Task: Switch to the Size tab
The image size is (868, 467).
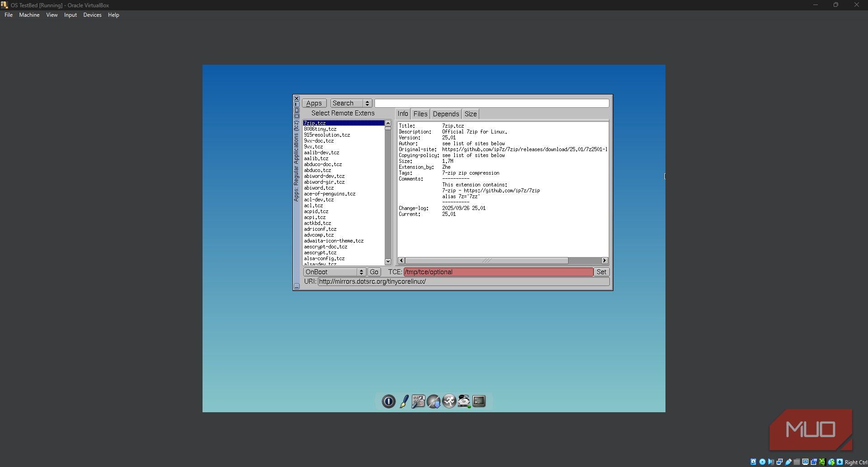Action: coord(471,114)
